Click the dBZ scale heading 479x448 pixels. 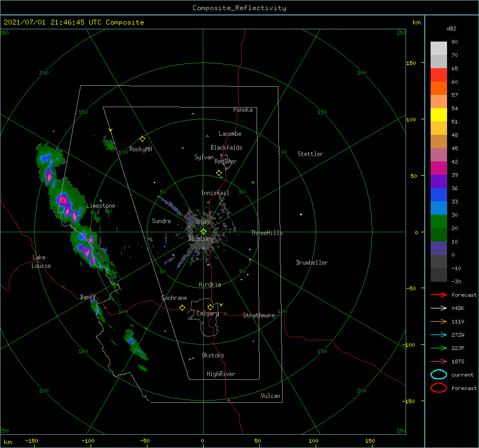point(451,28)
